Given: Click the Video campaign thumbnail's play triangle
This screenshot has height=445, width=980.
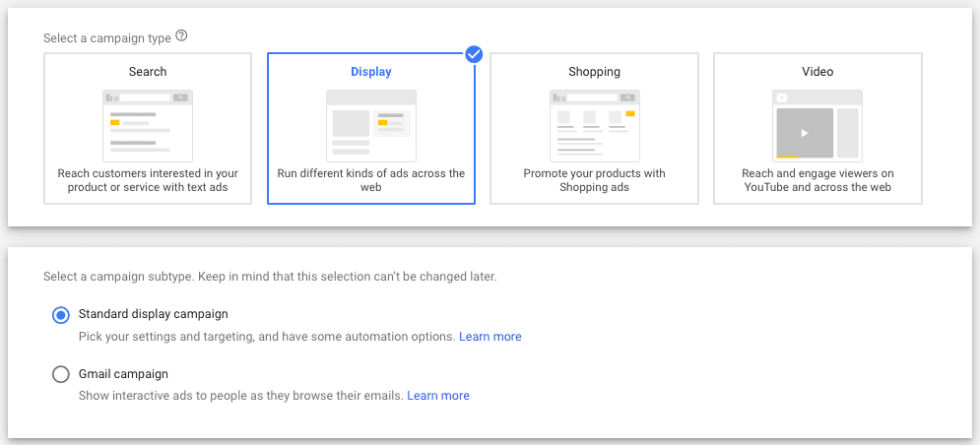Looking at the screenshot, I should tap(805, 133).
